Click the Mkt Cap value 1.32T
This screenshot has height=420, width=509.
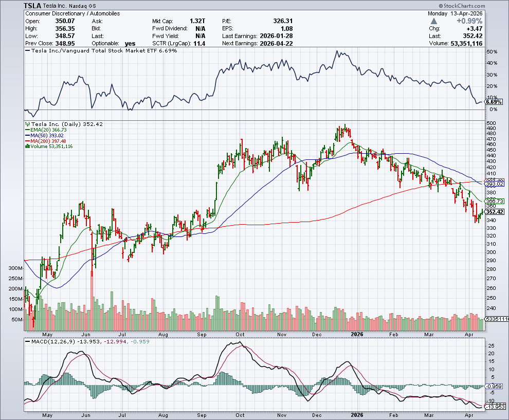point(197,21)
